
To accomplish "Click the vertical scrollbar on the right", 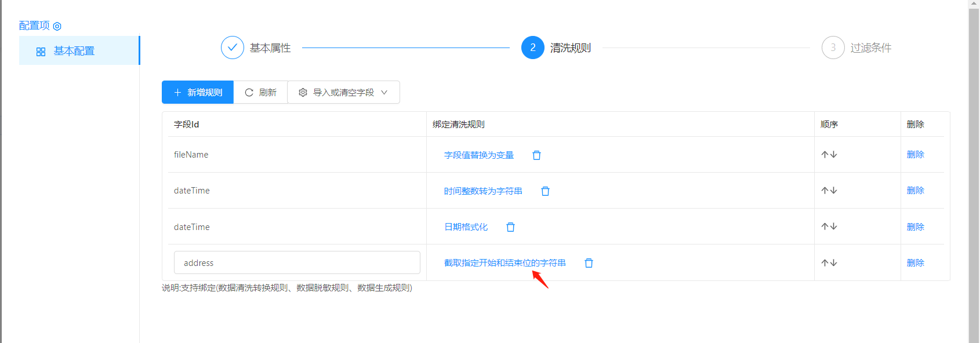I will coord(974,174).
